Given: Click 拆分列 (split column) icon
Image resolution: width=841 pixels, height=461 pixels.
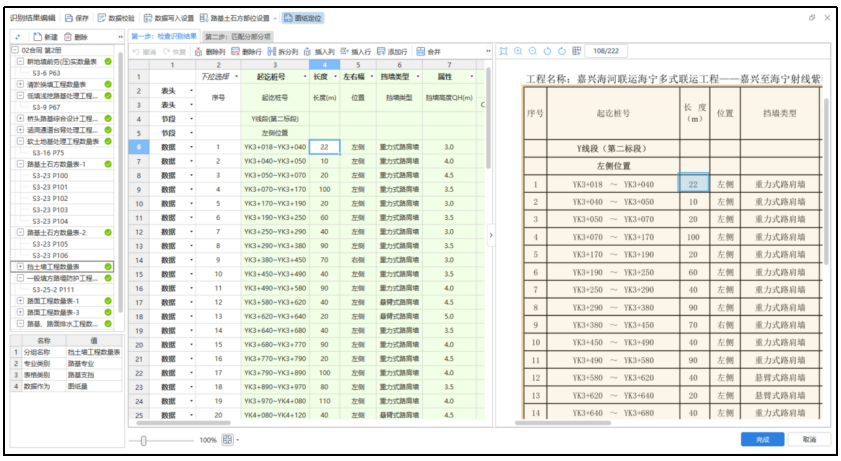Looking at the screenshot, I should [x=282, y=51].
